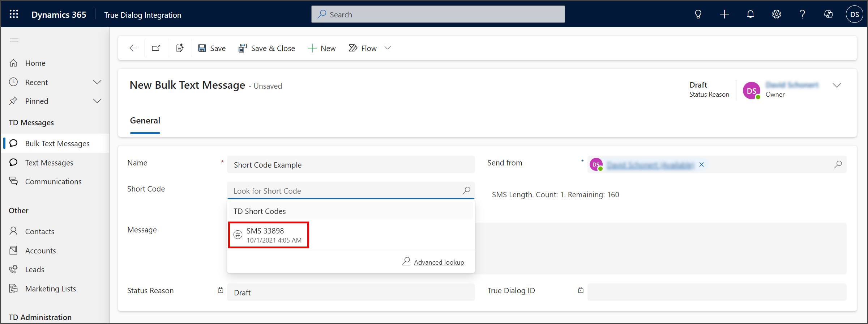Click the Send from user link
This screenshot has width=868, height=324.
[650, 165]
